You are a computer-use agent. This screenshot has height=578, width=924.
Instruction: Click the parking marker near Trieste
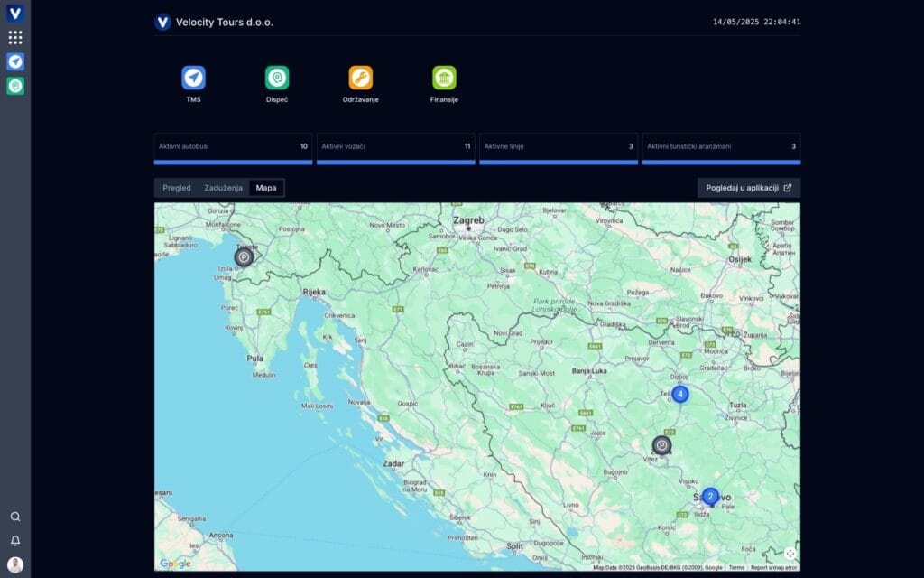click(244, 257)
